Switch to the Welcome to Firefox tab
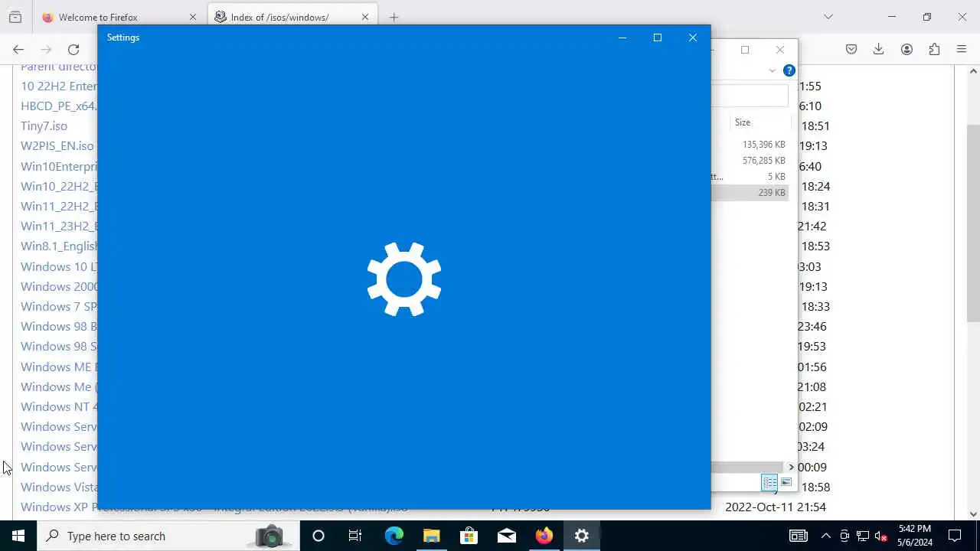Viewport: 980px width, 551px height. click(x=119, y=17)
